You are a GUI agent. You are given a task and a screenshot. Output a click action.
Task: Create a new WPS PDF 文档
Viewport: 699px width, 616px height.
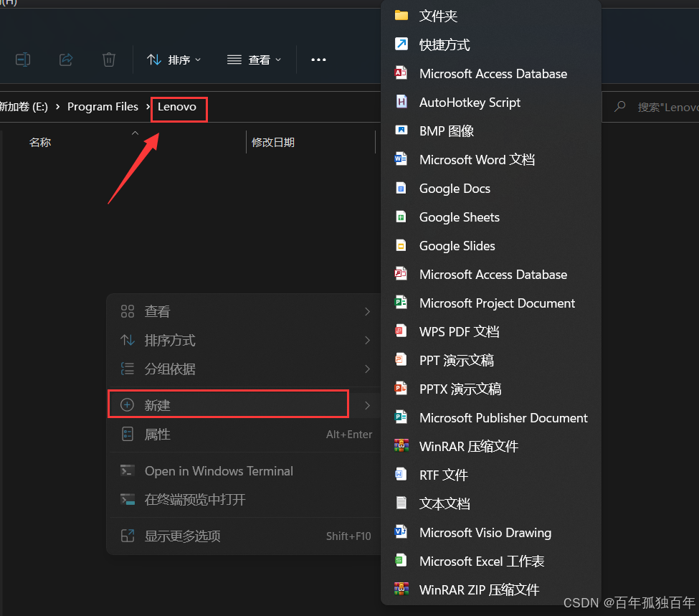pyautogui.click(x=491, y=331)
